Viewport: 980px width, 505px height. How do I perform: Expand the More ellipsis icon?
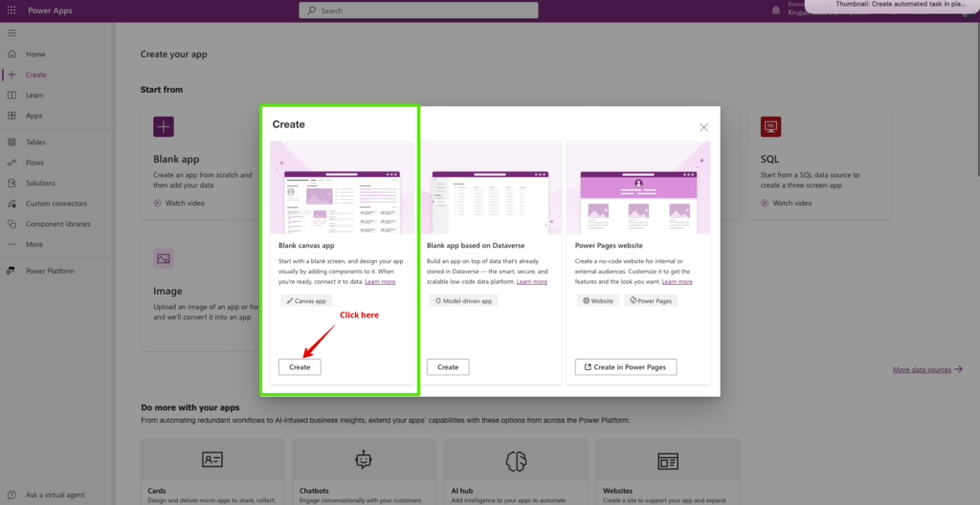(11, 245)
